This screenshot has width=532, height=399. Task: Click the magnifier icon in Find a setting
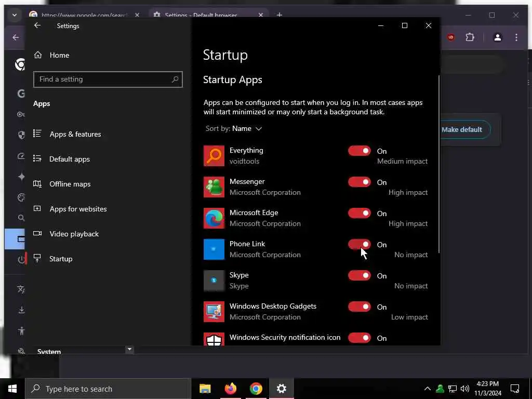point(175,79)
